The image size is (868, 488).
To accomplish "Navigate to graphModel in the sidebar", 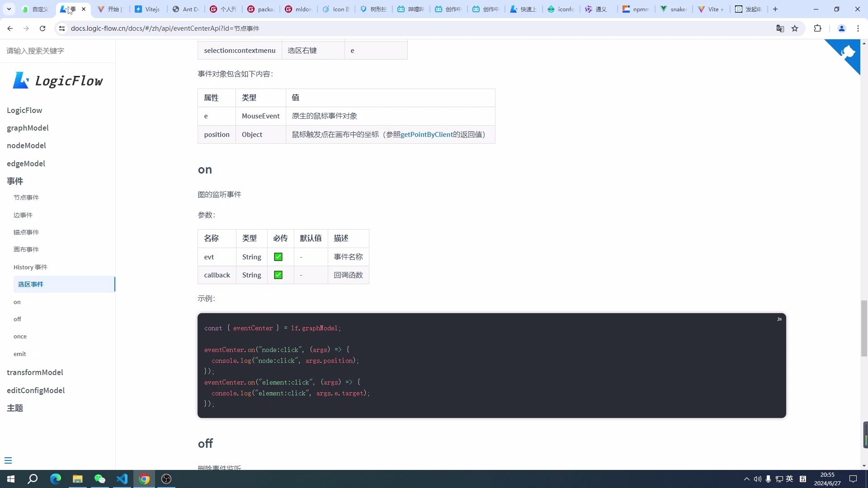I will click(x=28, y=128).
